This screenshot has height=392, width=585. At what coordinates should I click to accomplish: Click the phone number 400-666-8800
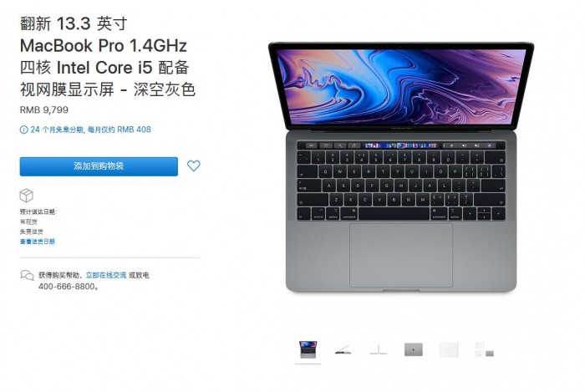[x=67, y=287]
